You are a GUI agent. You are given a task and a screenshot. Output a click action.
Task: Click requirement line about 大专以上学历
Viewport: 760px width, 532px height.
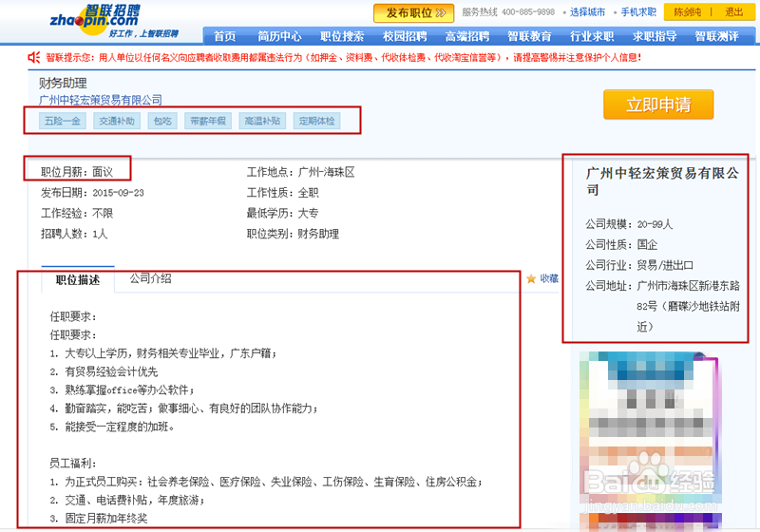click(163, 353)
